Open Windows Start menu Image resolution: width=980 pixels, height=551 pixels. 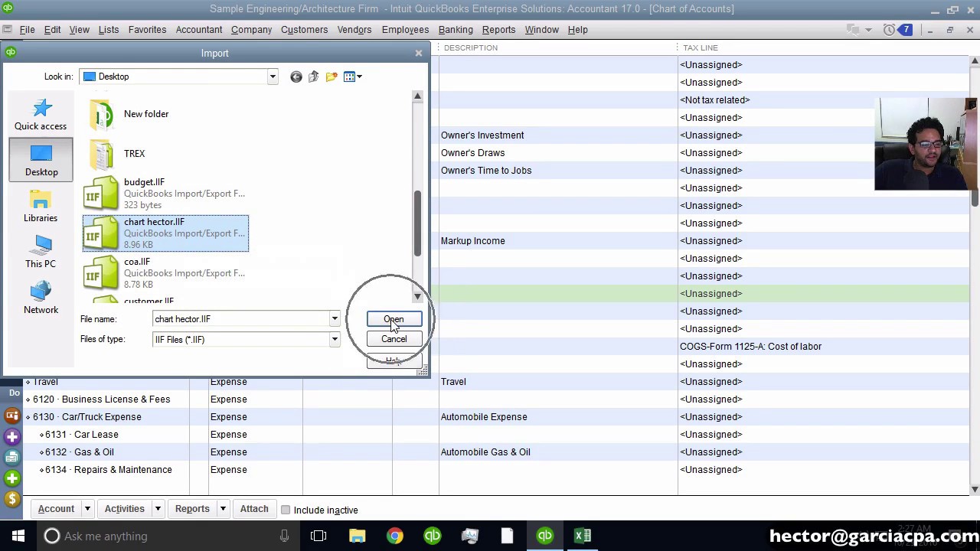point(18,536)
